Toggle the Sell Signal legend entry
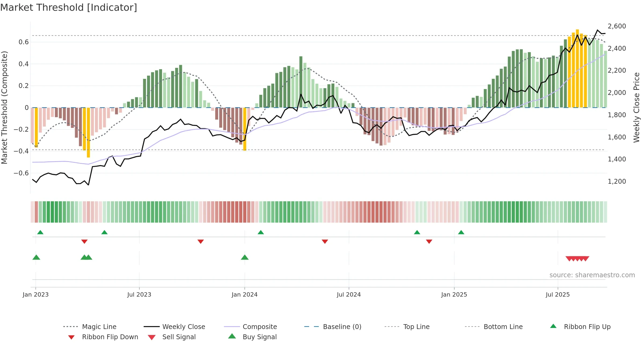This screenshot has width=644, height=362. point(172,337)
